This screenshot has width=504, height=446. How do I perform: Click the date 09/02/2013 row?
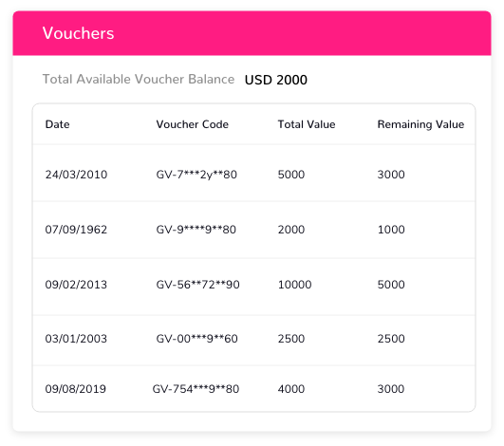[x=254, y=287]
